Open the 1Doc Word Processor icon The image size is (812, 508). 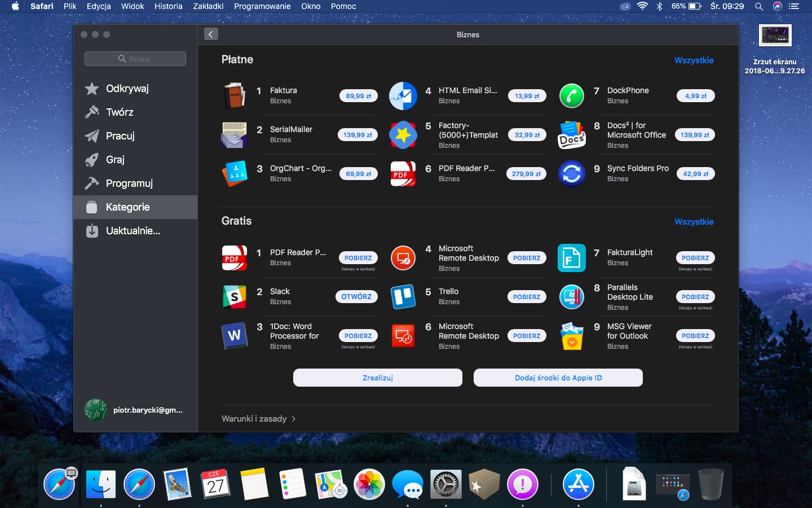pos(234,336)
